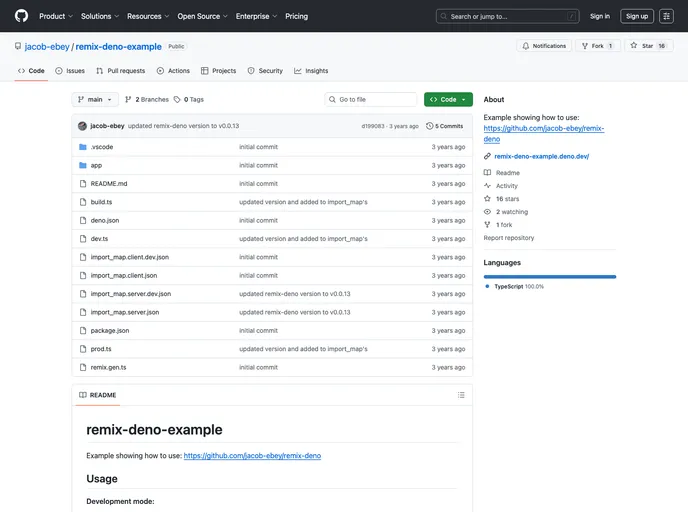Screen dimensions: 688x512
Task: Open the appearance settings icon in header
Action: (x=666, y=16)
